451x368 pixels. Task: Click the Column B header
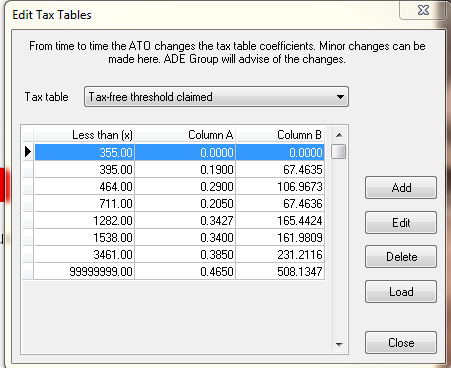pyautogui.click(x=280, y=135)
